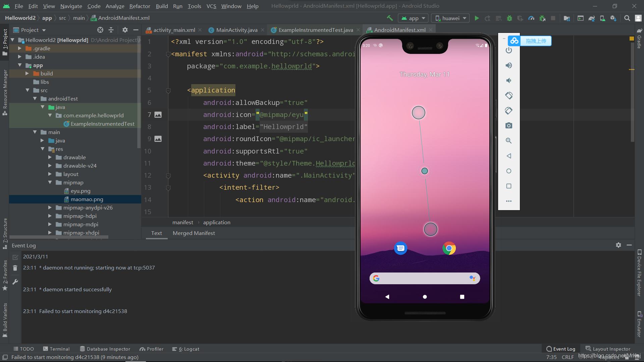Expand the drawable folder in project tree

(x=50, y=157)
